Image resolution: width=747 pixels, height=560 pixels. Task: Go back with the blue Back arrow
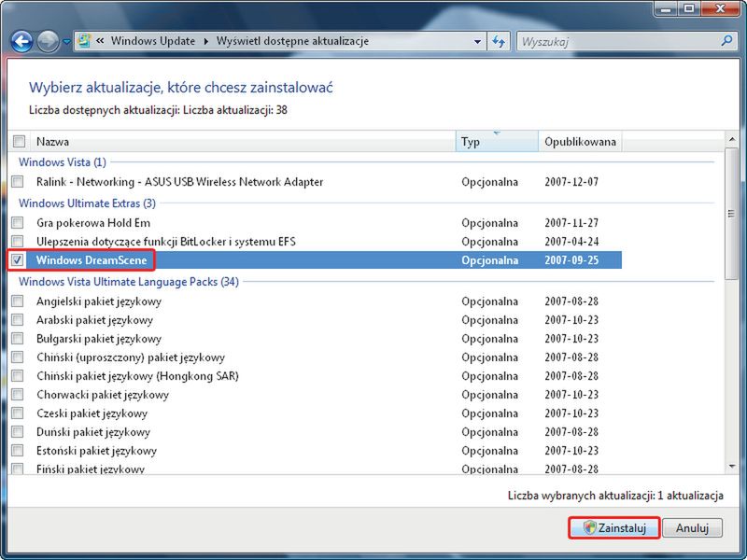[21, 41]
